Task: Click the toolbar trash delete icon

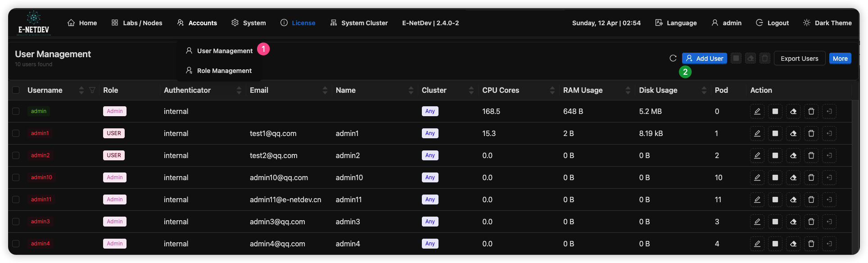Action: click(x=765, y=58)
